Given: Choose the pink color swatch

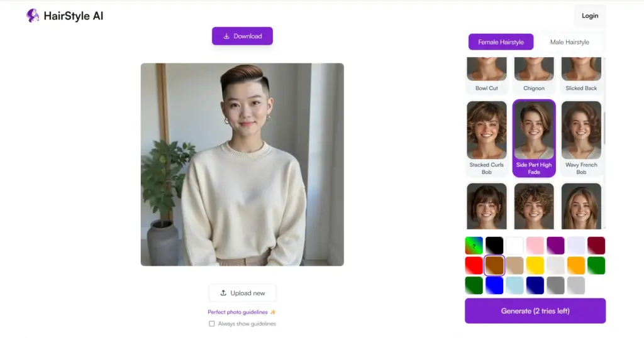Looking at the screenshot, I should [535, 246].
